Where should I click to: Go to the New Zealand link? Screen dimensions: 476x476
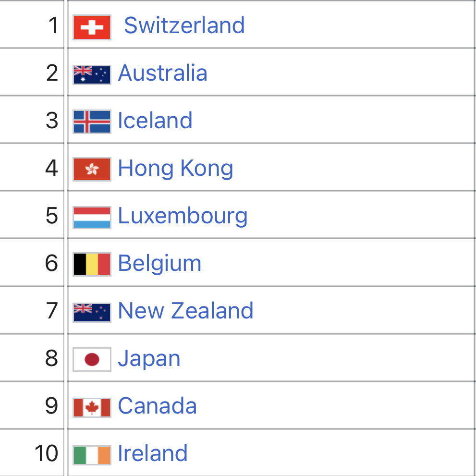click(185, 311)
